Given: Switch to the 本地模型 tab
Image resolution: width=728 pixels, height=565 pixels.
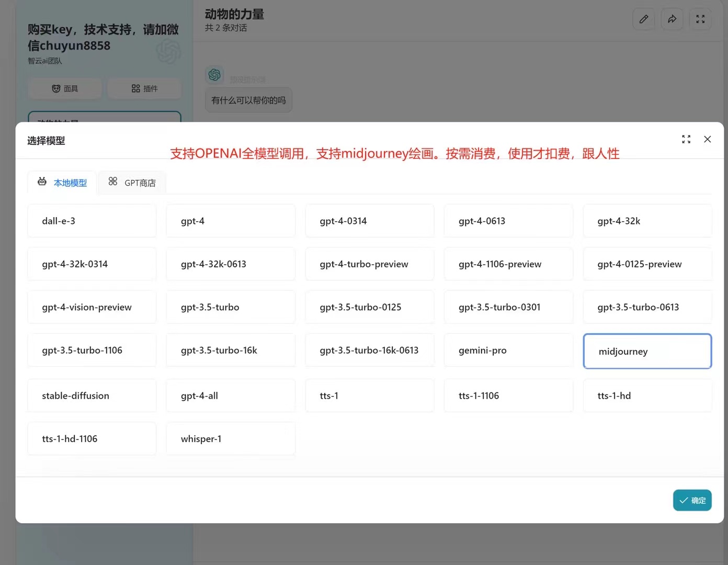Looking at the screenshot, I should pos(62,183).
